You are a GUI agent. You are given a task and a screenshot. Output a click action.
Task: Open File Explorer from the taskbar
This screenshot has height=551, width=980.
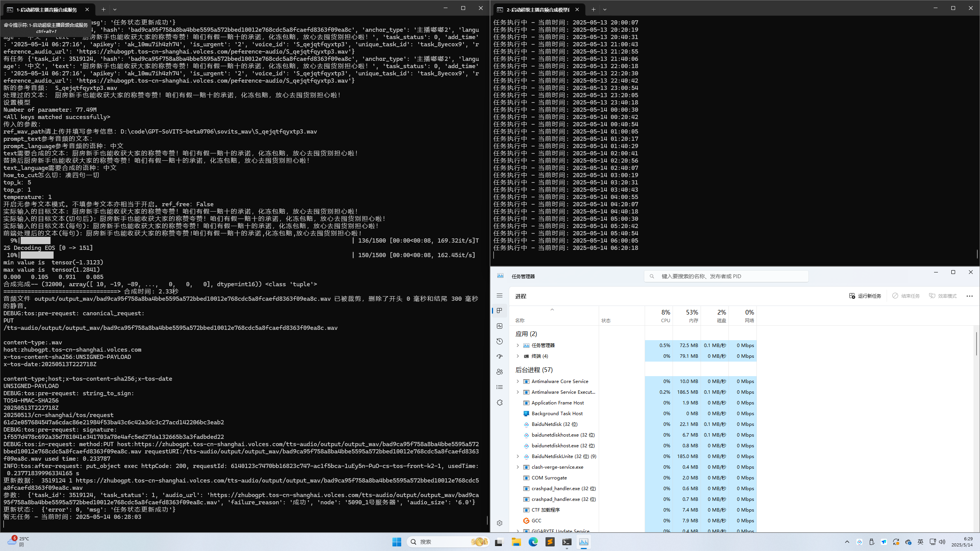pyautogui.click(x=516, y=542)
